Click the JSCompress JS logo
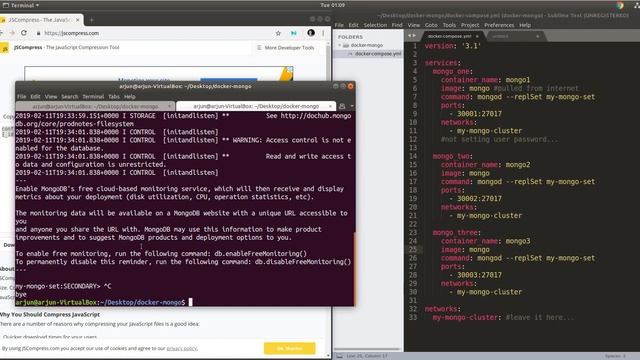This screenshot has height=360, width=640. 5,48
